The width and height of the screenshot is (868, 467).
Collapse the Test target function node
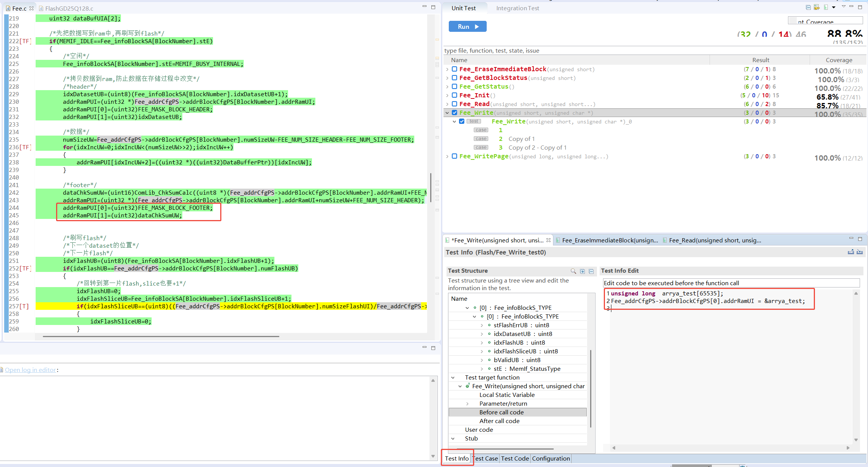453,378
